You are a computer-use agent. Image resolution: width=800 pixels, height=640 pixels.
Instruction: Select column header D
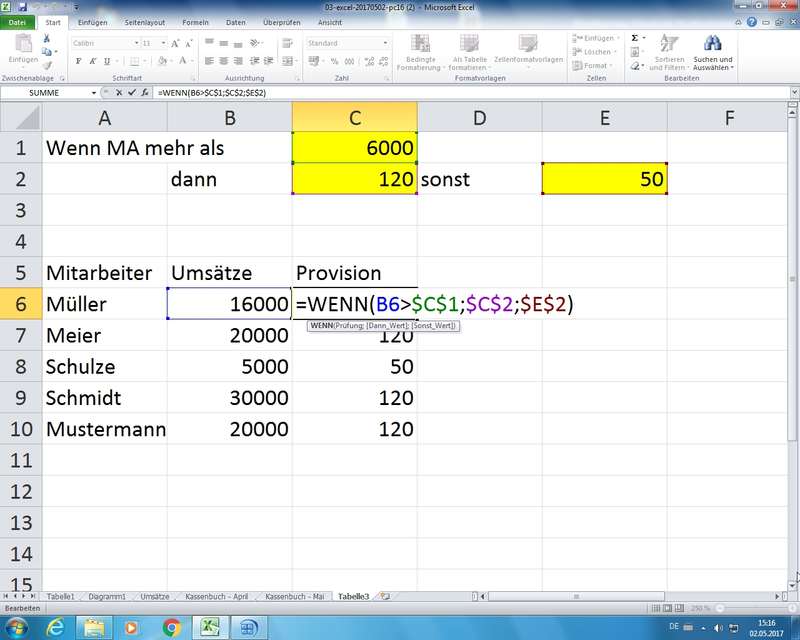coord(479,117)
